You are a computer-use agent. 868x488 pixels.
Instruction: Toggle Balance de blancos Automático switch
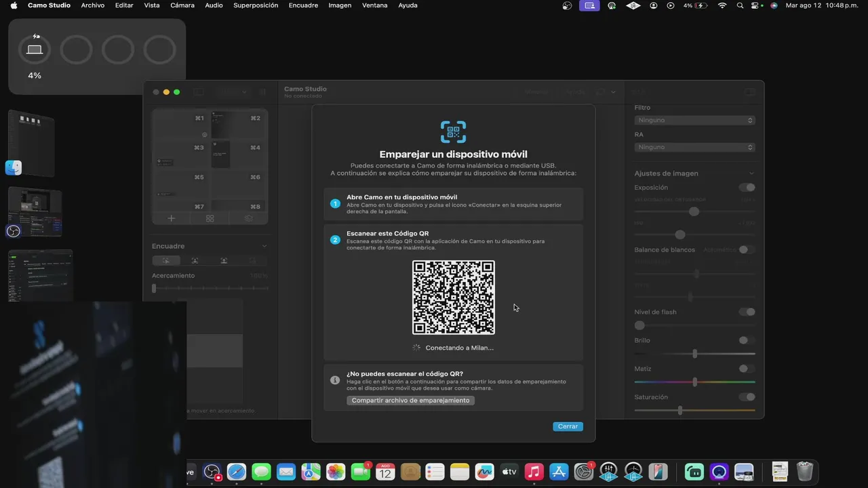(x=747, y=249)
